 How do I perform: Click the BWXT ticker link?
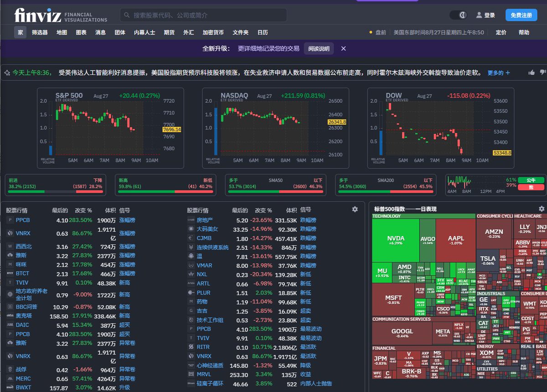tap(23, 388)
